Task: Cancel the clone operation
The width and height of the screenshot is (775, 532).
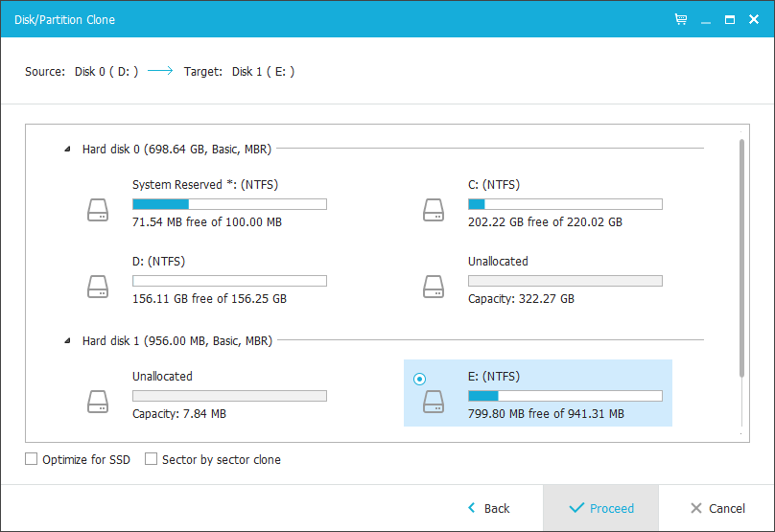Action: click(717, 508)
